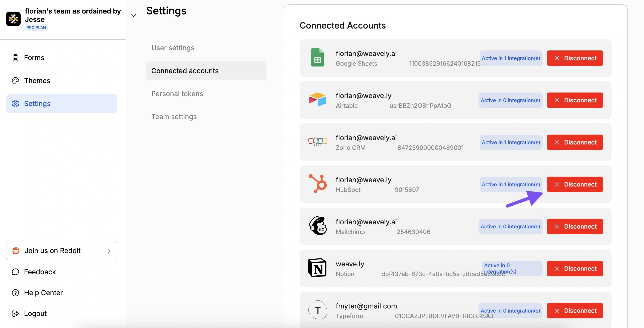
Task: Click the Typeform account icon
Action: pos(317,310)
